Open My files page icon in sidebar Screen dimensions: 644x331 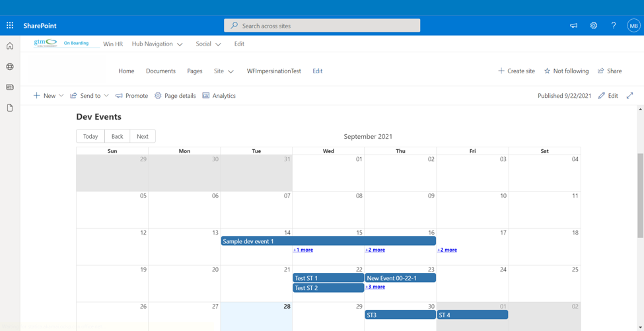click(x=10, y=108)
